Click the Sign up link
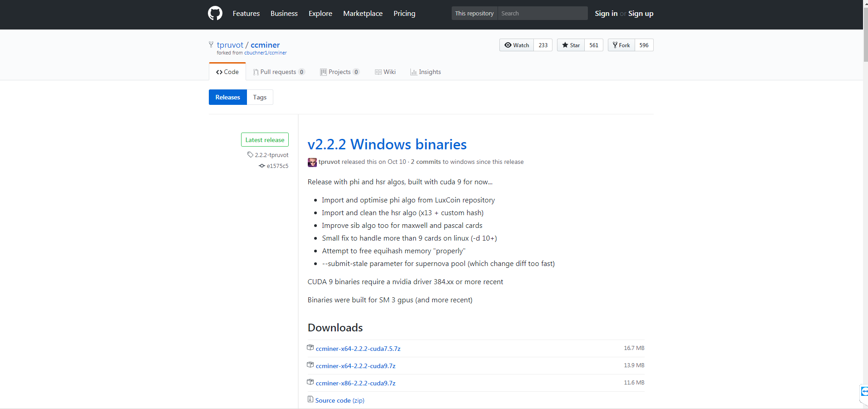 click(641, 14)
